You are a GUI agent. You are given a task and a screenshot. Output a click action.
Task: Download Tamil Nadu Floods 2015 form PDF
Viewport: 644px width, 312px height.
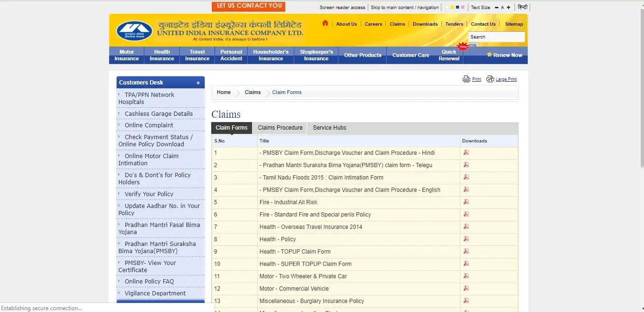click(x=466, y=177)
